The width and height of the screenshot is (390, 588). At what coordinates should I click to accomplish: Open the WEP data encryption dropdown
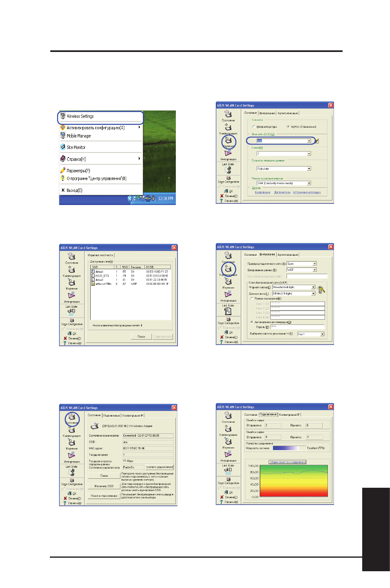point(315,270)
